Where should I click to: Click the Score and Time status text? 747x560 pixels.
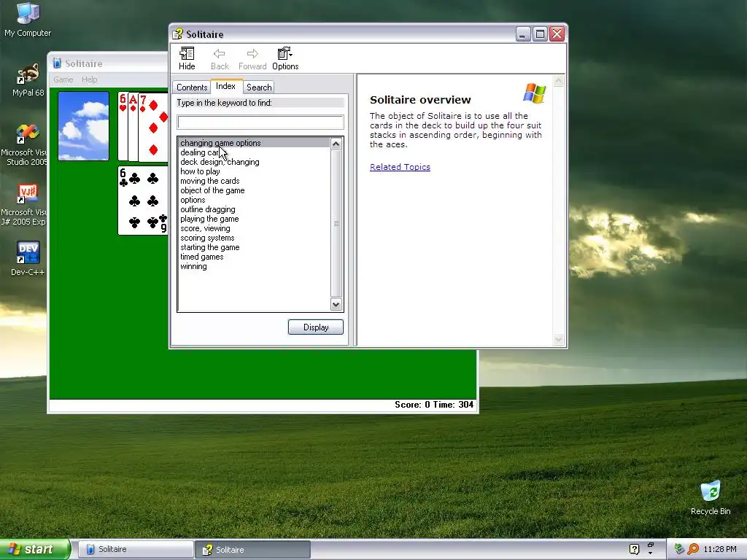coord(434,404)
